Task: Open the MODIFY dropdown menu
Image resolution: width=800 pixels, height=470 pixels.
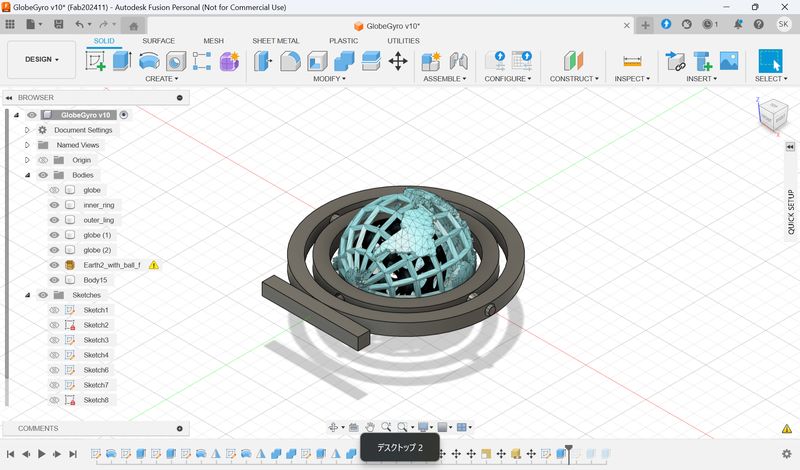Action: pyautogui.click(x=329, y=79)
